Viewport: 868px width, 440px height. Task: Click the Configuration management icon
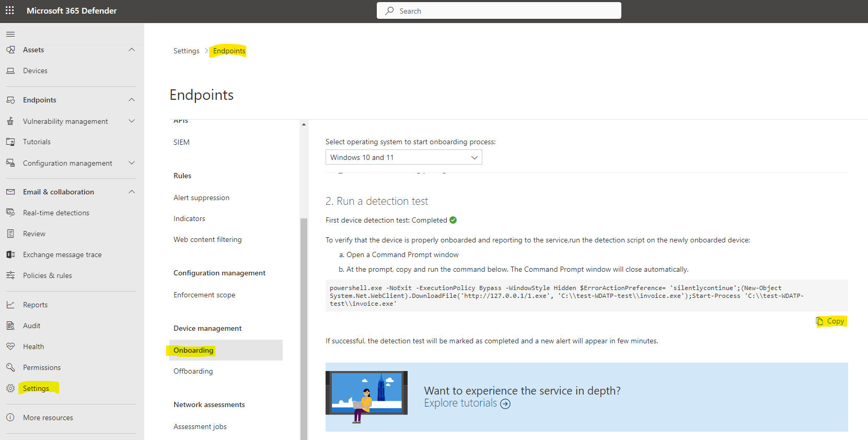click(10, 163)
